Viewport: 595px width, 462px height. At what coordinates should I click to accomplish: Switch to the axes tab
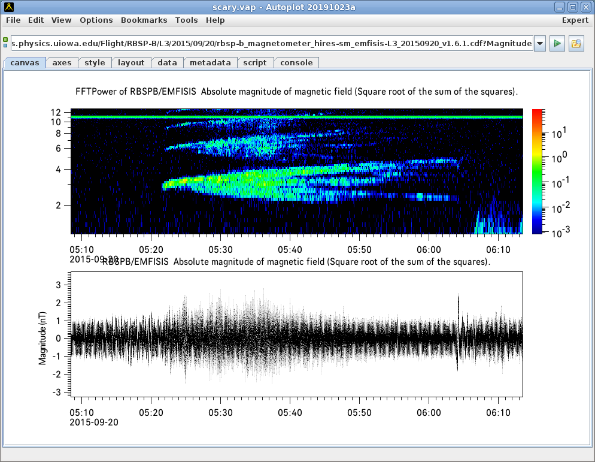coord(62,63)
